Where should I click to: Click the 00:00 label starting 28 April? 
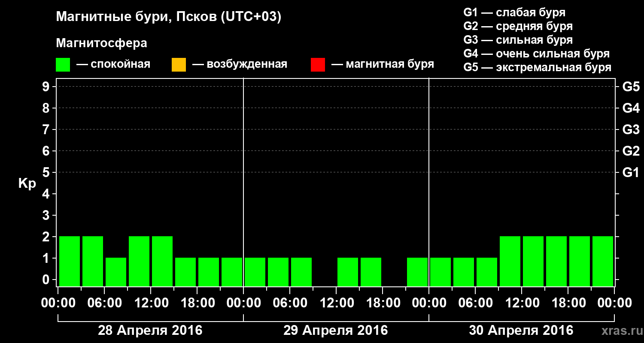[58, 303]
